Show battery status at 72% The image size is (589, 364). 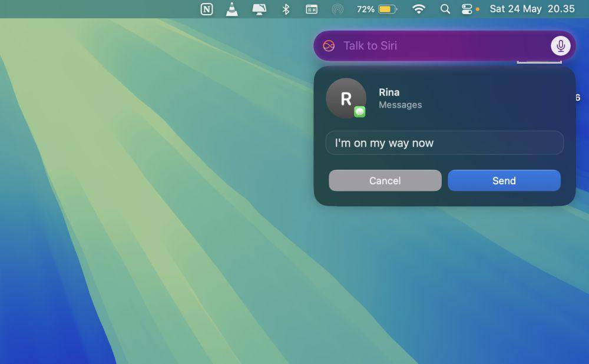coord(377,9)
